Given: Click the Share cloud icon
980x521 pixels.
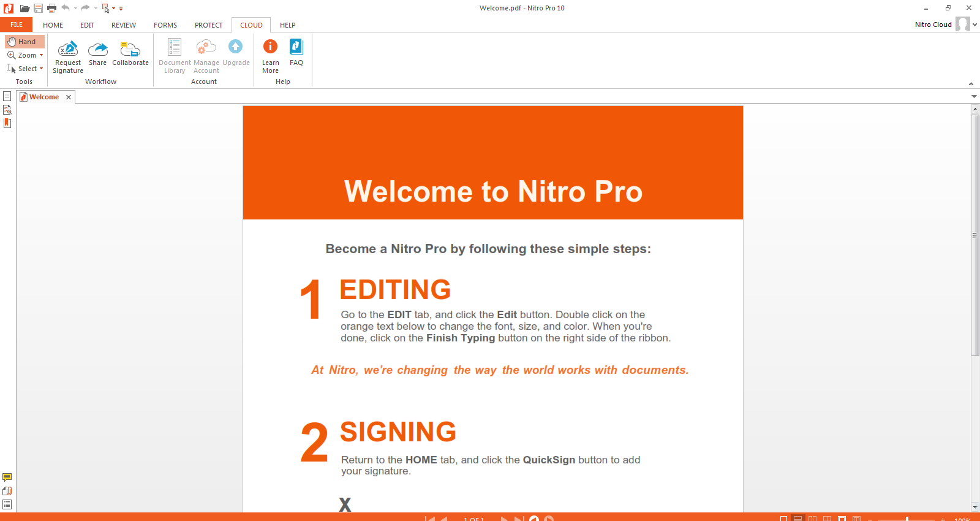Looking at the screenshot, I should 97,53.
